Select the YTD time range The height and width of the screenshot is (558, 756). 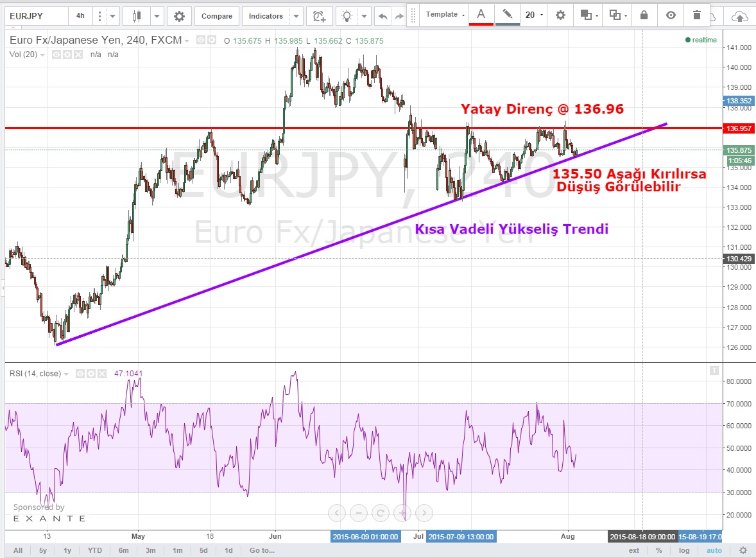pyautogui.click(x=95, y=550)
